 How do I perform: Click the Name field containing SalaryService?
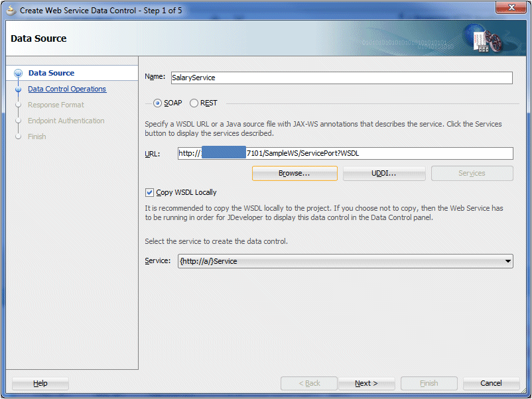[x=342, y=78]
